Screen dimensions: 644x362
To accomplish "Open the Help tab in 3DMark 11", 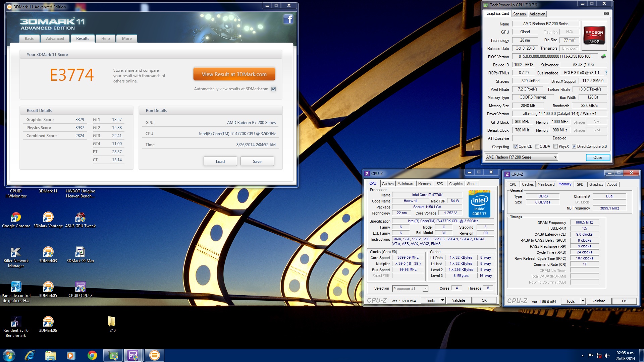I will pyautogui.click(x=105, y=39).
